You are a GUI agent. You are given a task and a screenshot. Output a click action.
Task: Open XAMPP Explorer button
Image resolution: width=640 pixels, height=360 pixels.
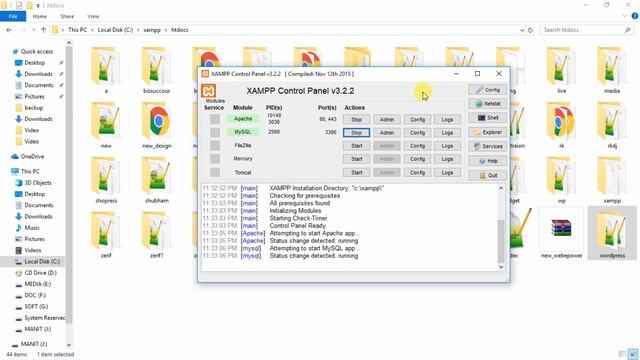click(x=487, y=132)
